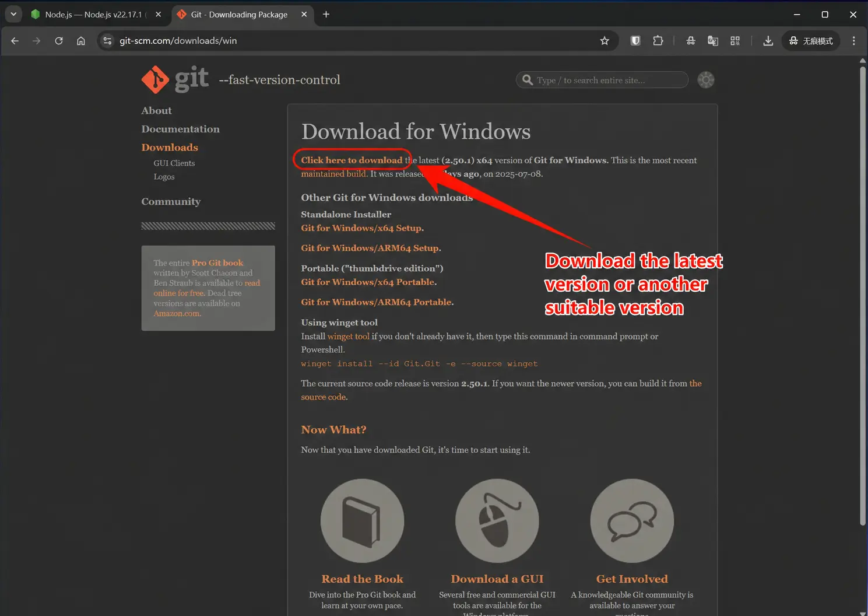Open the tab search dropdown chevron

[13, 14]
